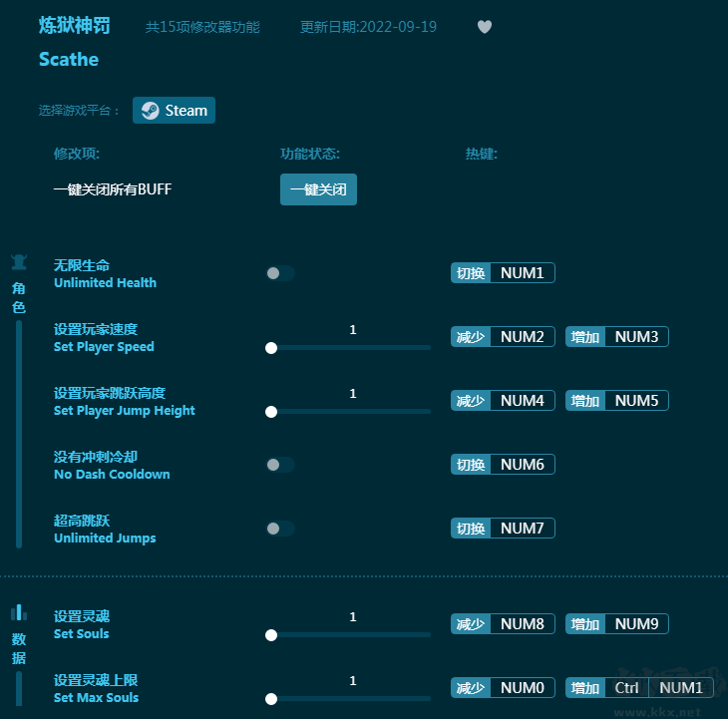Click the NUM6 toggle hotkey for No Dash Cooldown

pos(503,465)
